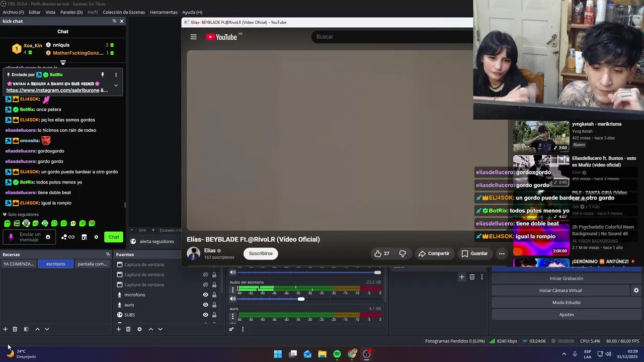Open the Colección de Escenas menu
The width and height of the screenshot is (644, 362).
point(124,12)
